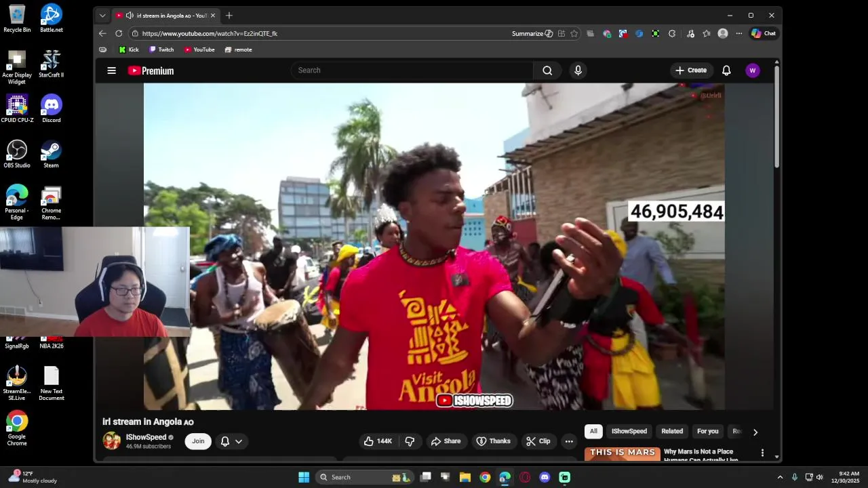Image resolution: width=868 pixels, height=488 pixels.
Task: Open the IShowSpeed channel name link
Action: coord(146,437)
